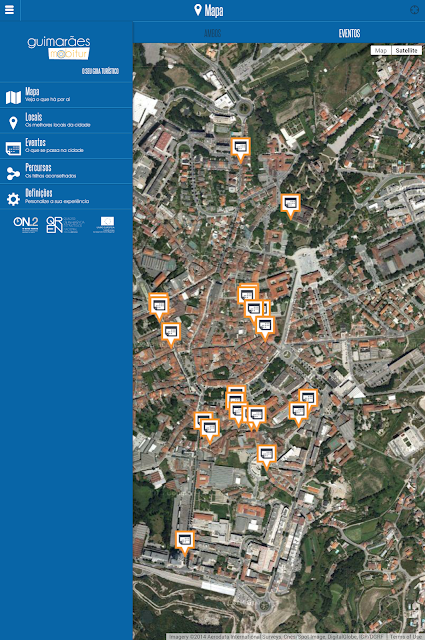Open the hamburger menu icon

tap(9, 10)
